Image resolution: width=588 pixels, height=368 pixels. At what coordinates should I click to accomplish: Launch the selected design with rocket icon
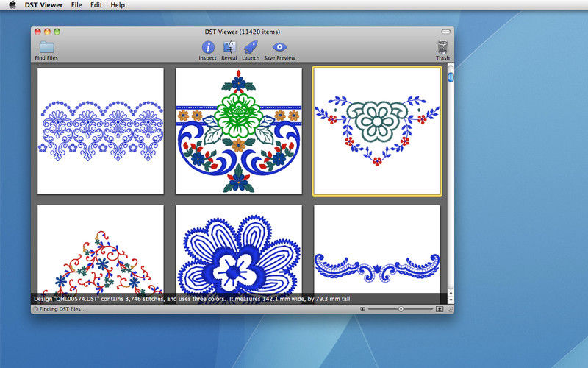click(x=251, y=47)
